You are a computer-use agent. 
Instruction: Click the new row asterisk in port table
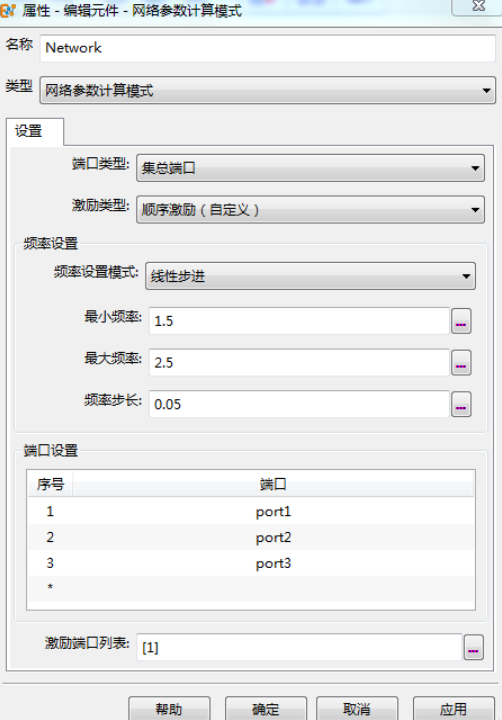point(50,587)
